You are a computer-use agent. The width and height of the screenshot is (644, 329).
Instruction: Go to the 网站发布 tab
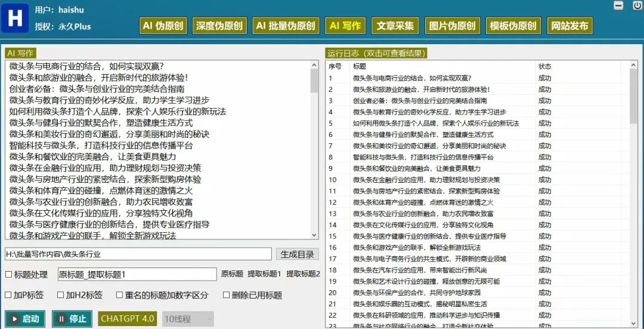569,26
